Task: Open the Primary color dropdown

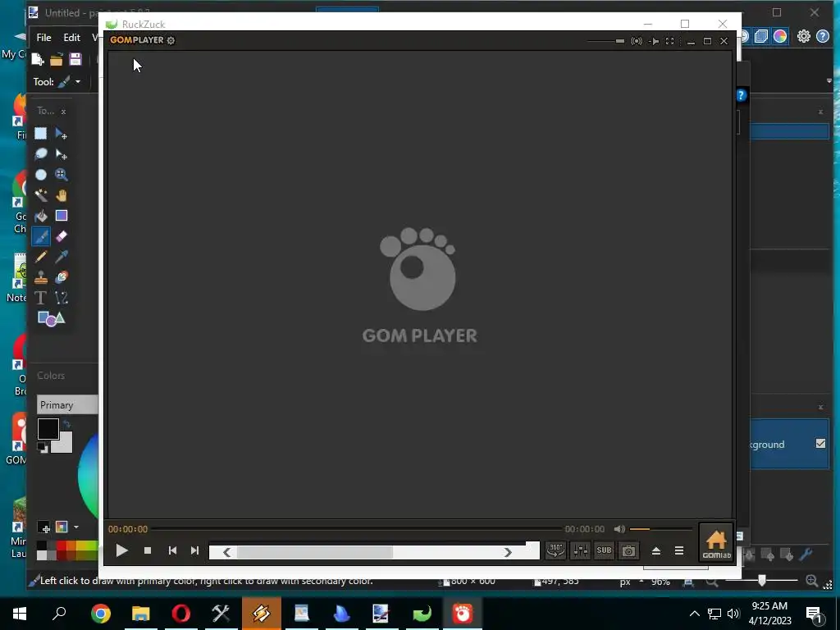Action: tap(67, 405)
